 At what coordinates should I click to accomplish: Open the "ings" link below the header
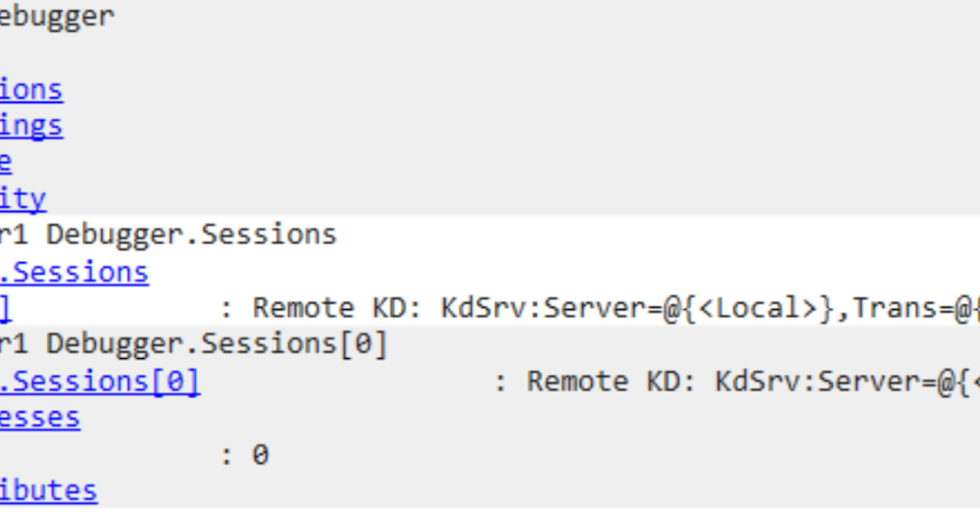tap(31, 126)
